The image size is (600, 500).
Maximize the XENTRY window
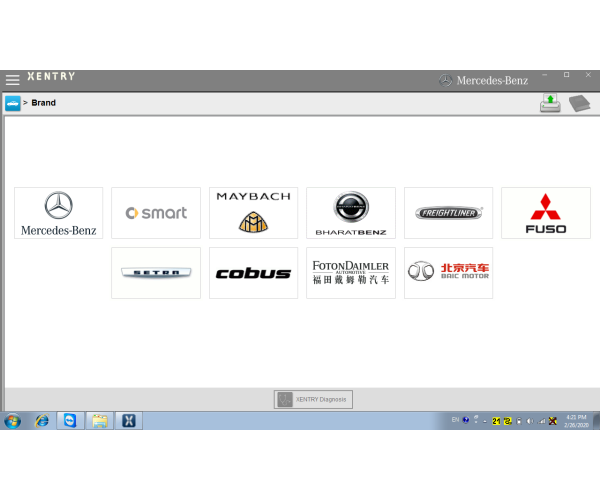click(x=567, y=75)
